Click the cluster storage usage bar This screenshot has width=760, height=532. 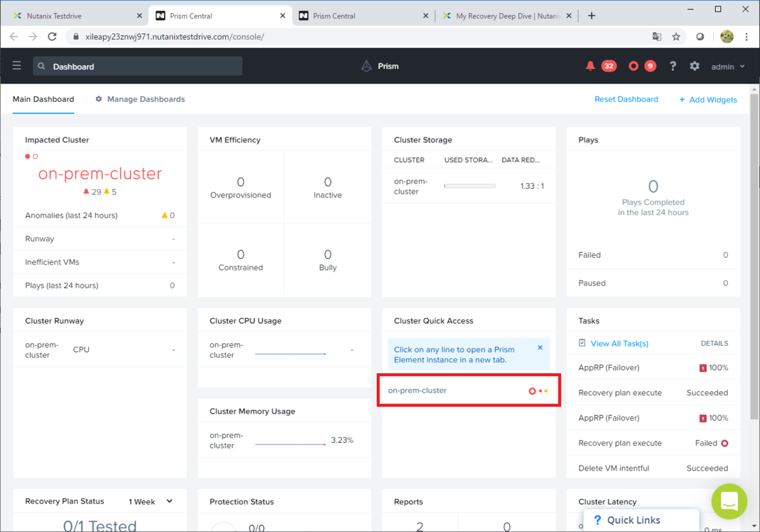pos(470,186)
